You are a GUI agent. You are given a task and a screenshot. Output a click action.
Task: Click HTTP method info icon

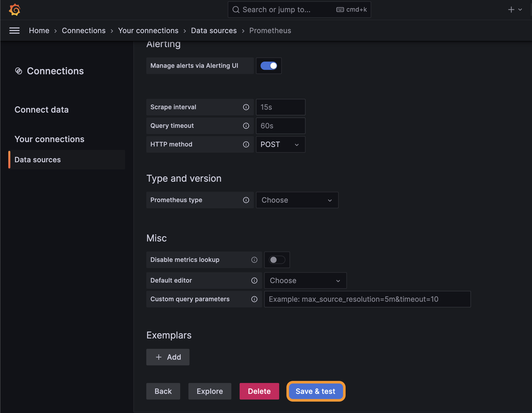point(246,144)
